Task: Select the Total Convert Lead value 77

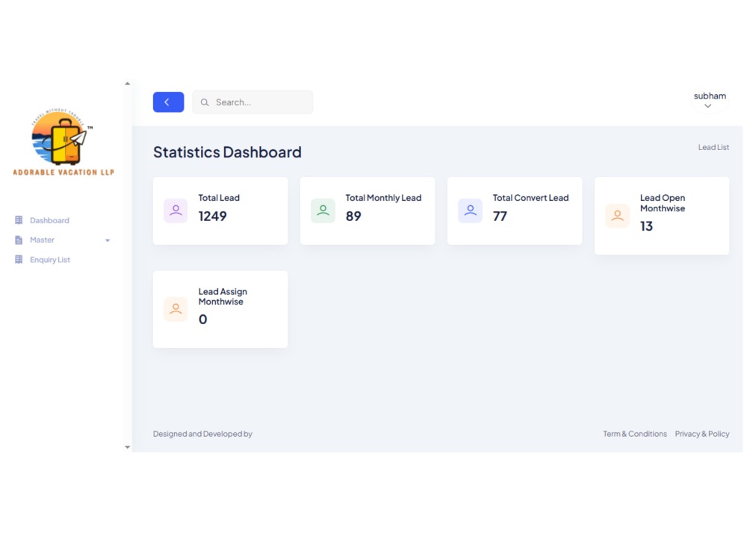Action: click(500, 217)
